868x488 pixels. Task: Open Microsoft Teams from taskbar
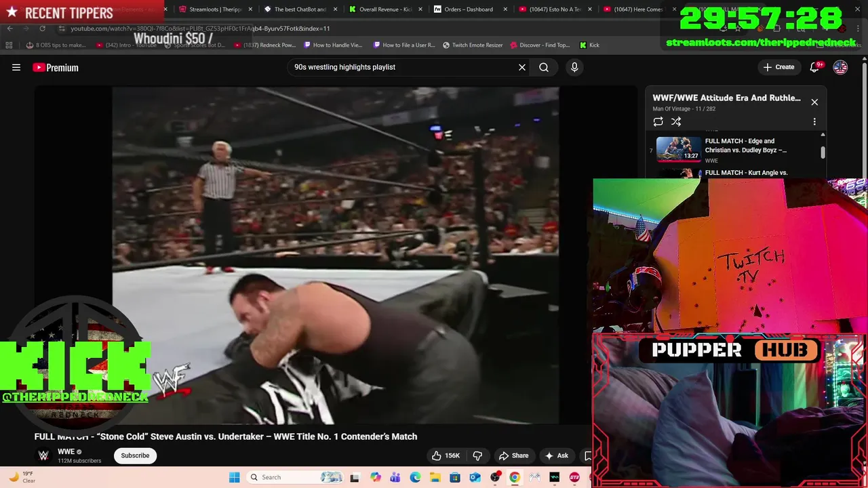pyautogui.click(x=395, y=477)
